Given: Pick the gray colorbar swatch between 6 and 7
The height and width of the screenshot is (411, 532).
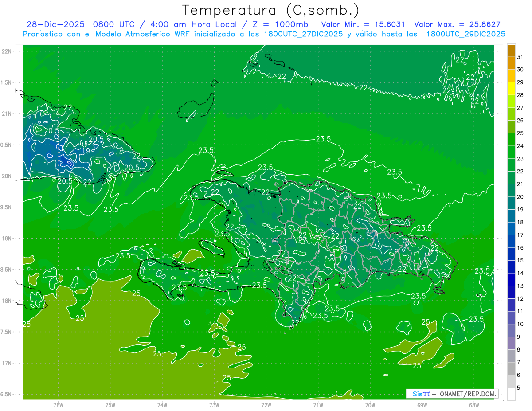Looking at the screenshot, I should coord(511,369).
